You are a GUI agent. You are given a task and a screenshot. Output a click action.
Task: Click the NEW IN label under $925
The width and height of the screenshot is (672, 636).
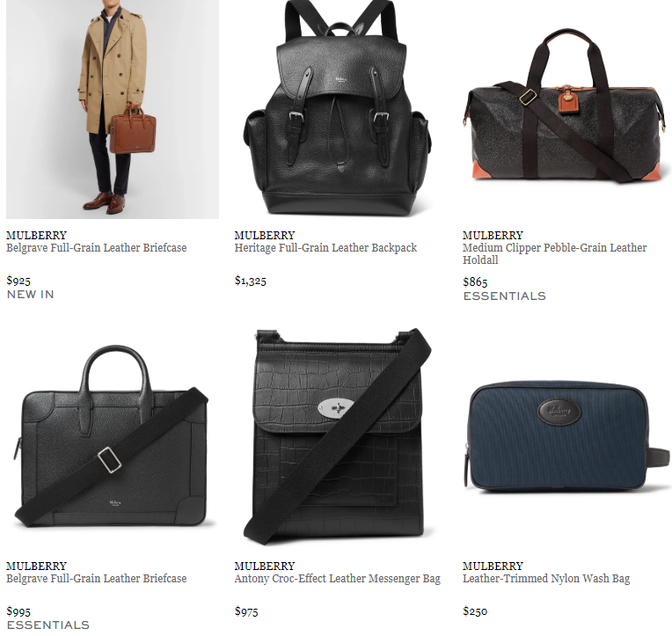pyautogui.click(x=31, y=295)
